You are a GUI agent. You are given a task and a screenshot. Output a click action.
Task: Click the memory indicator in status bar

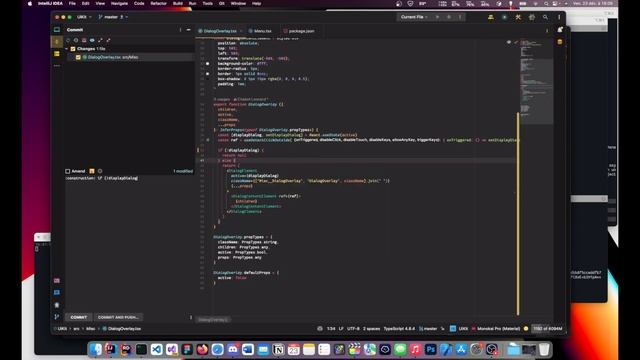(x=547, y=329)
